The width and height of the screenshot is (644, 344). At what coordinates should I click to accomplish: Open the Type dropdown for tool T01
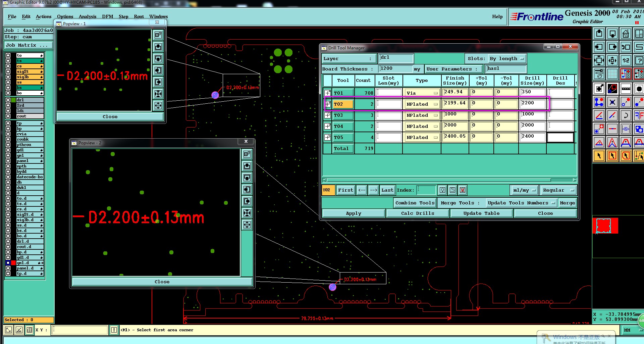pos(422,93)
